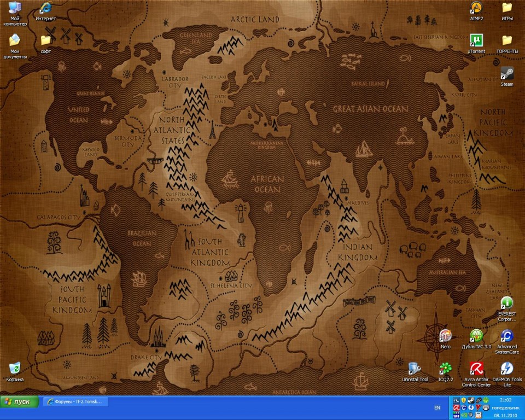Select the ТОРРЕНТЫ folder icon
The width and height of the screenshot is (525, 420).
click(x=507, y=44)
